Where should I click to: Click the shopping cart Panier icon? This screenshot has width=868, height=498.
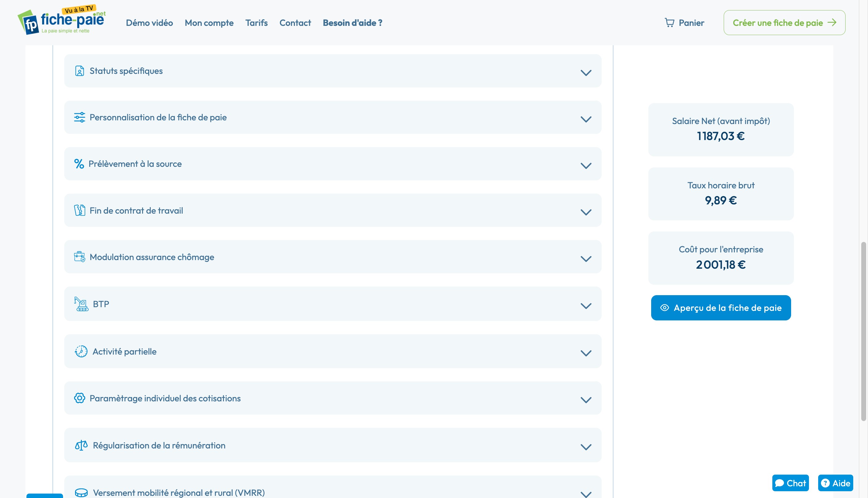[669, 22]
